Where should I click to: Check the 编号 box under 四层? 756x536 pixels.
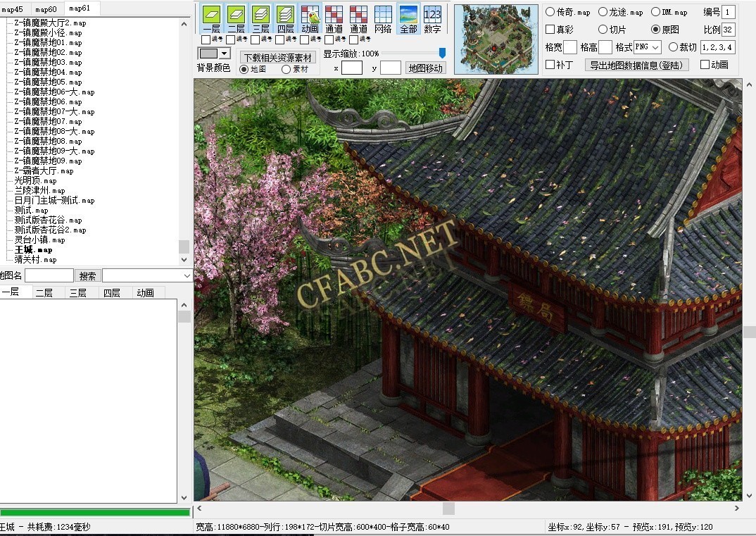coord(280,39)
